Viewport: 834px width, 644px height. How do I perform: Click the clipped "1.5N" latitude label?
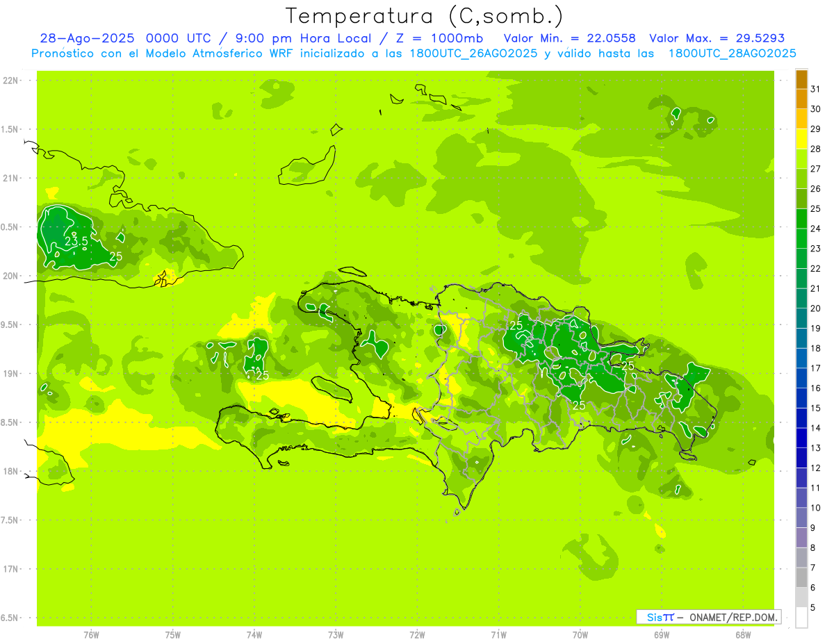[x=10, y=129]
